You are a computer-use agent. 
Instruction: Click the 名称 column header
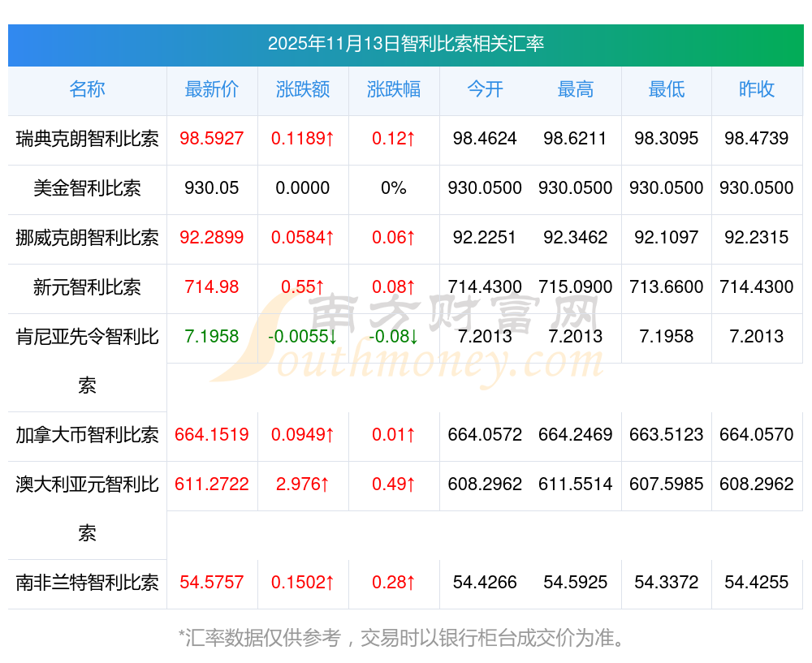[87, 89]
